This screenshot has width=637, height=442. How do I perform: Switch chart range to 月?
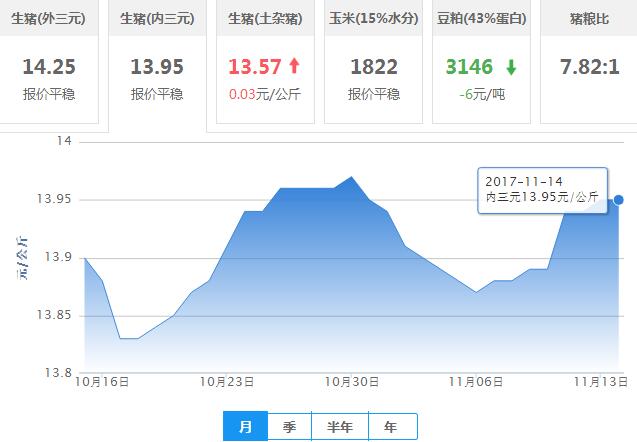[x=245, y=426]
